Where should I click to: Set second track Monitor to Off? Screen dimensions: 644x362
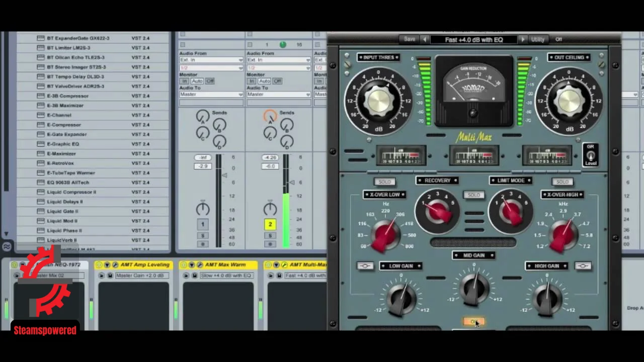pyautogui.click(x=277, y=81)
